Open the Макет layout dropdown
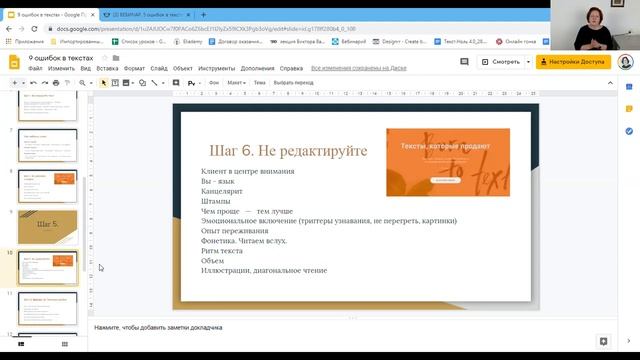The image size is (640, 360). [236, 83]
